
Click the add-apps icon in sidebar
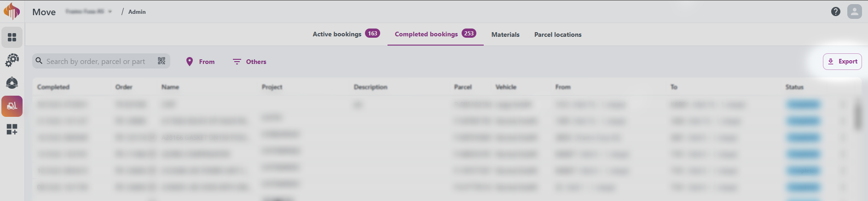(x=12, y=130)
